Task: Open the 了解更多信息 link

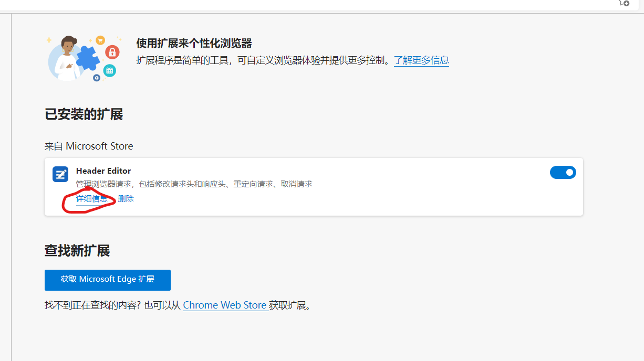Action: pyautogui.click(x=421, y=60)
